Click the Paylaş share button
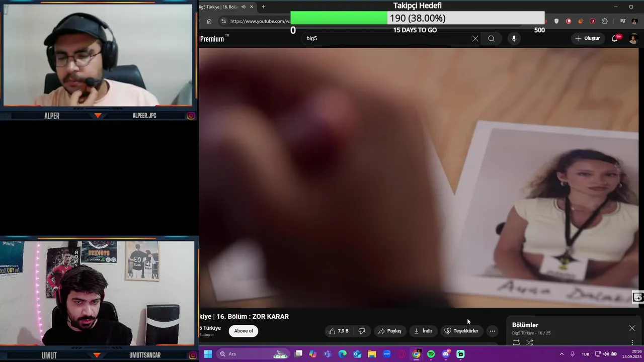This screenshot has height=362, width=644. tap(389, 331)
